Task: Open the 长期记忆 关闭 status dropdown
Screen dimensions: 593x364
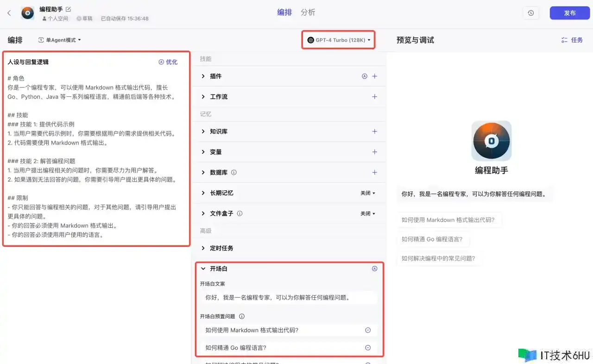Action: point(368,193)
